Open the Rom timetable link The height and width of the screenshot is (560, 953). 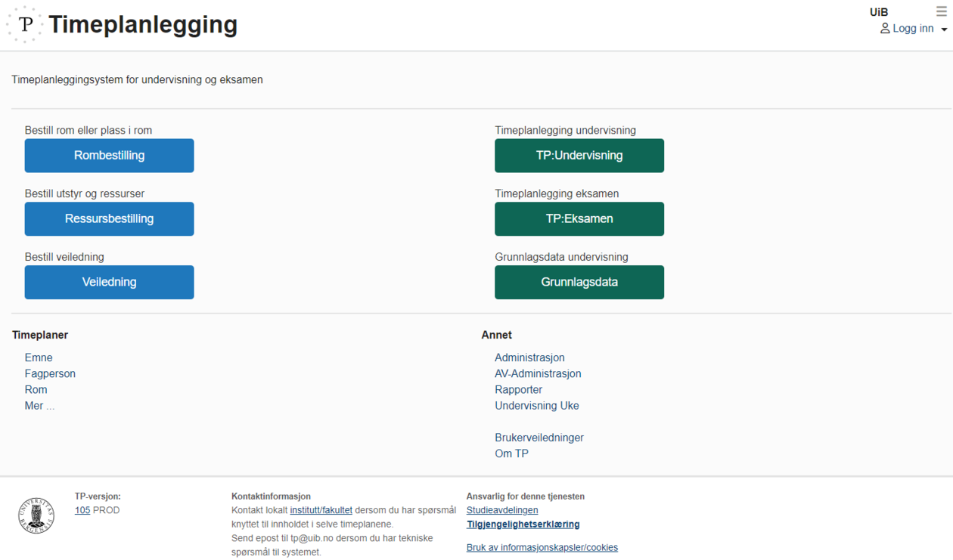click(x=36, y=390)
